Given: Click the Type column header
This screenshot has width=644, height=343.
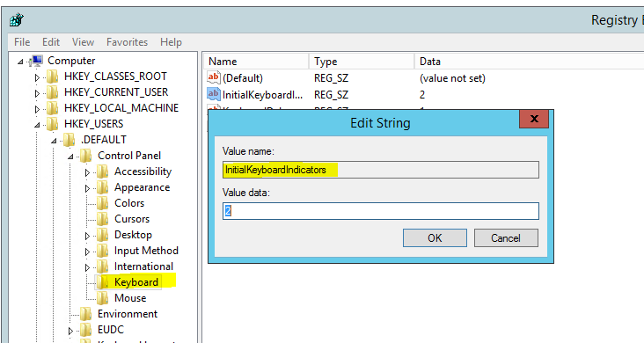Looking at the screenshot, I should [x=362, y=62].
